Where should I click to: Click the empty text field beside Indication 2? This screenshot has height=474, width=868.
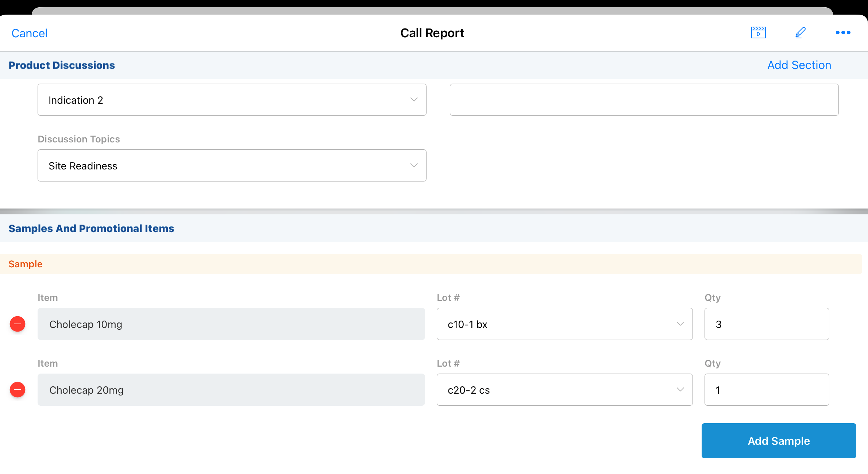tap(644, 100)
